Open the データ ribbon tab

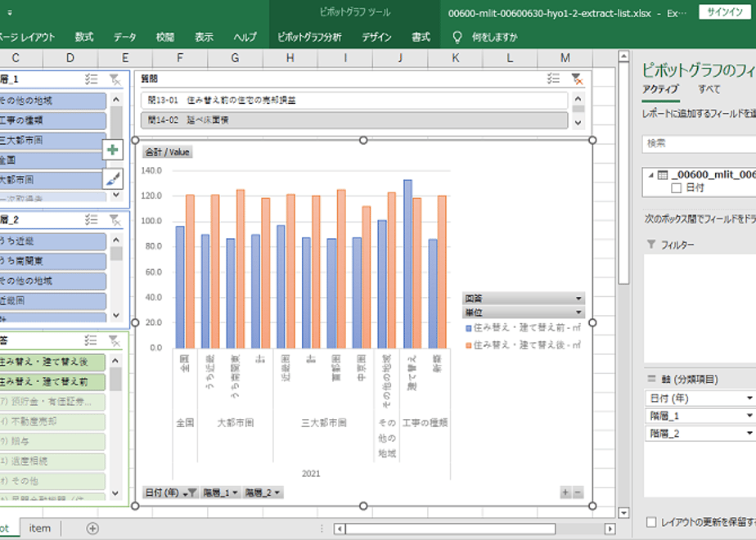125,37
